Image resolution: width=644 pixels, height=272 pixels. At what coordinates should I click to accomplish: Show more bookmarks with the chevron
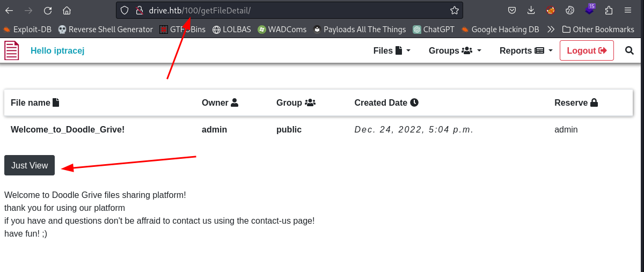pyautogui.click(x=551, y=30)
